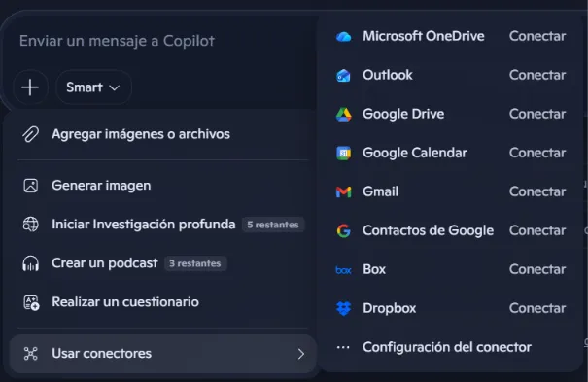
Task: Open the Smart mode dropdown
Action: click(x=93, y=87)
